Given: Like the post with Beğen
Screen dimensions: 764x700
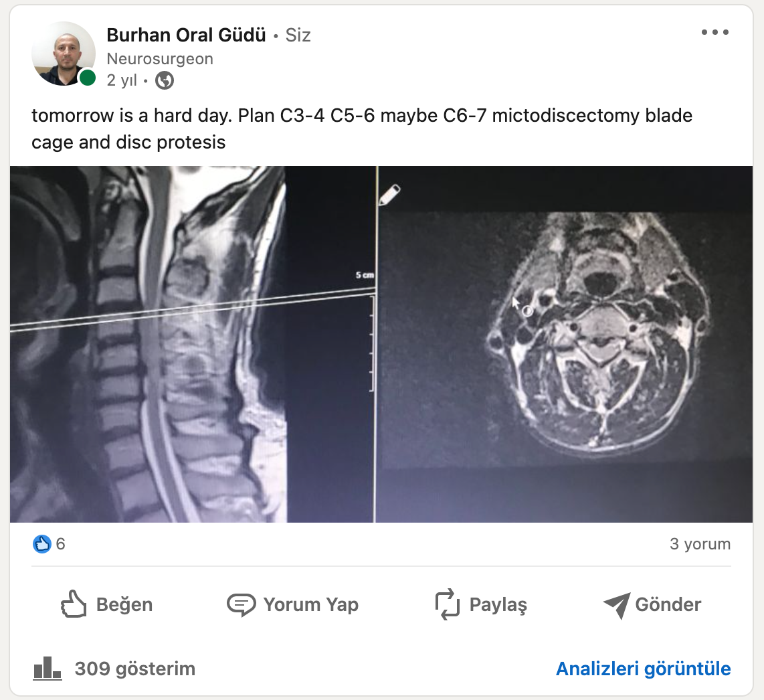Looking at the screenshot, I should tap(107, 604).
